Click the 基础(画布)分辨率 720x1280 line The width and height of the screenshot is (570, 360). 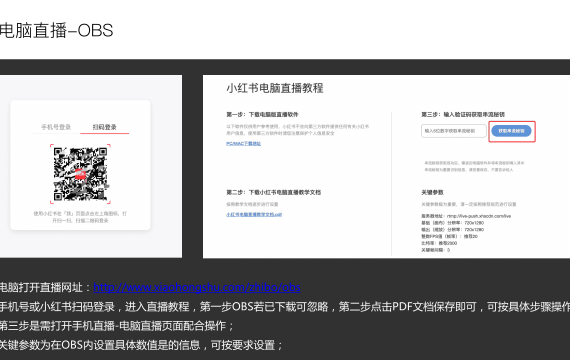coord(453,223)
